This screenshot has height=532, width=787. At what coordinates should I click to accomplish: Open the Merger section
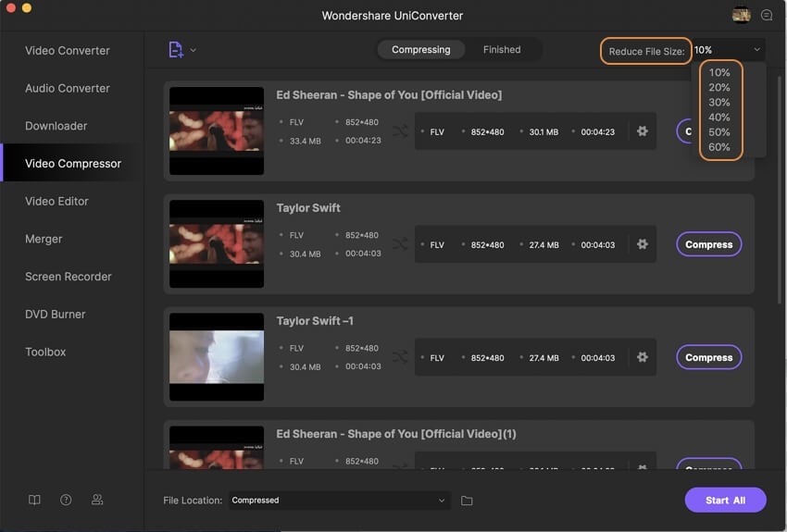(44, 239)
